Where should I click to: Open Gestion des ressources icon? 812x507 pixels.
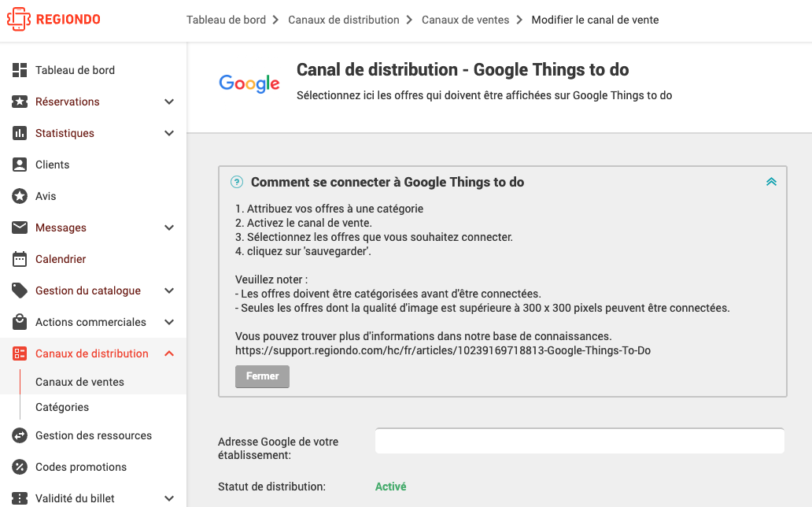pyautogui.click(x=20, y=435)
